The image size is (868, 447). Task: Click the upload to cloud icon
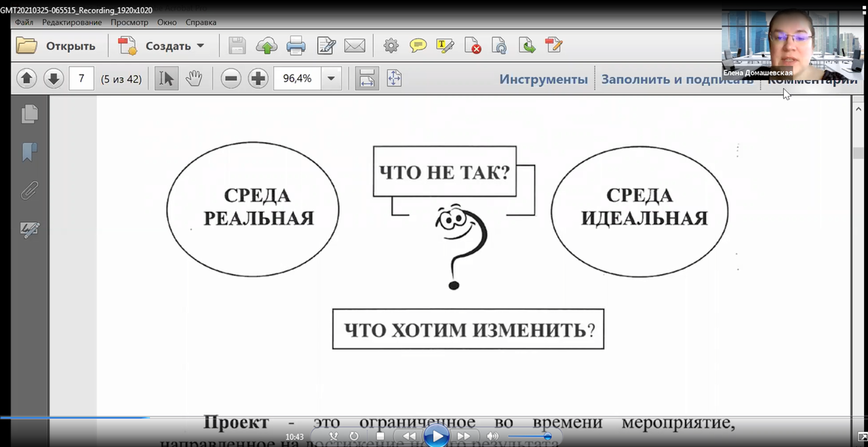click(267, 46)
